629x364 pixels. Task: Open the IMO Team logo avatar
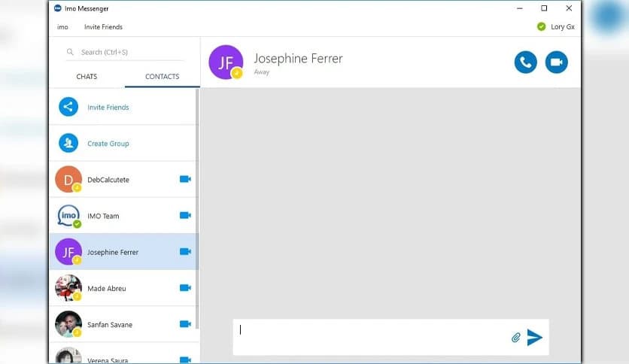tap(68, 216)
